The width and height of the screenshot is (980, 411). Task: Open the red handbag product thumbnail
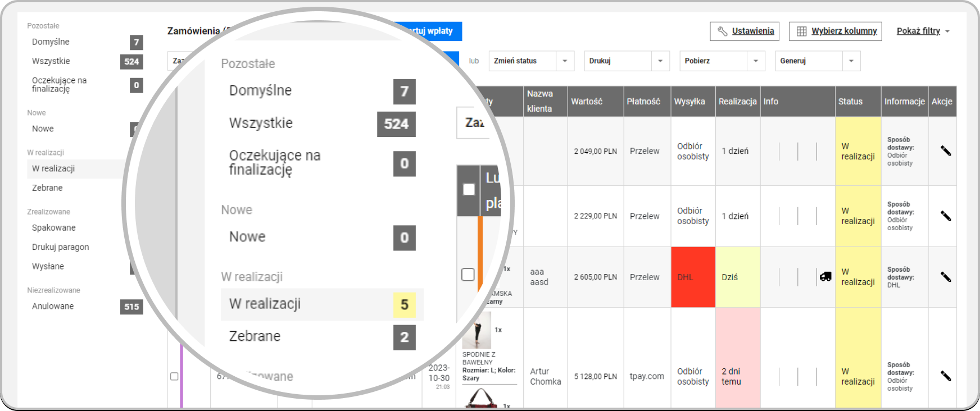point(482,398)
